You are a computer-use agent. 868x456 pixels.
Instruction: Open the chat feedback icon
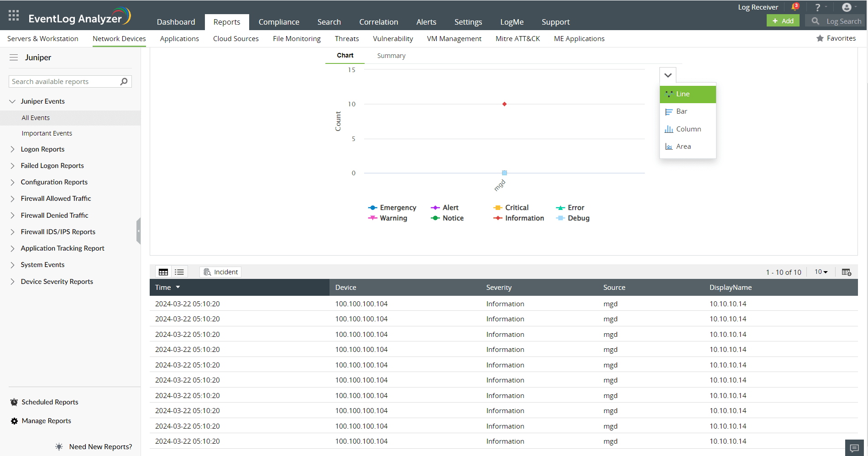855,448
